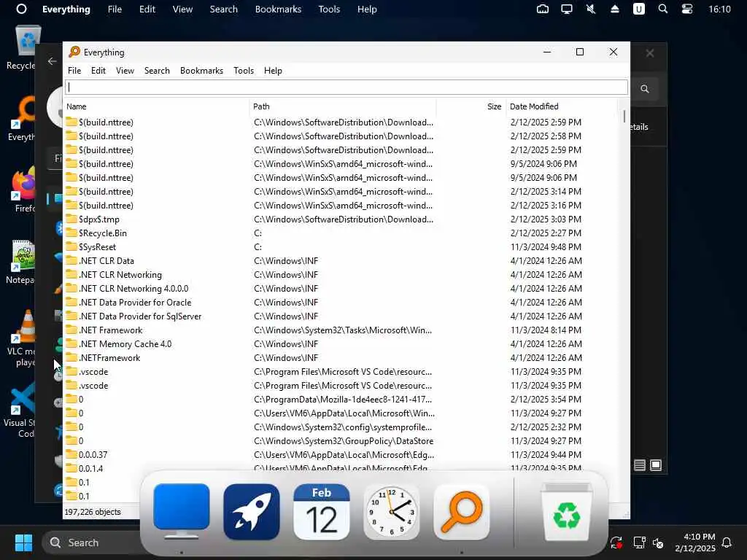The image size is (747, 560).
Task: Click the top bar display icon
Action: [566, 9]
